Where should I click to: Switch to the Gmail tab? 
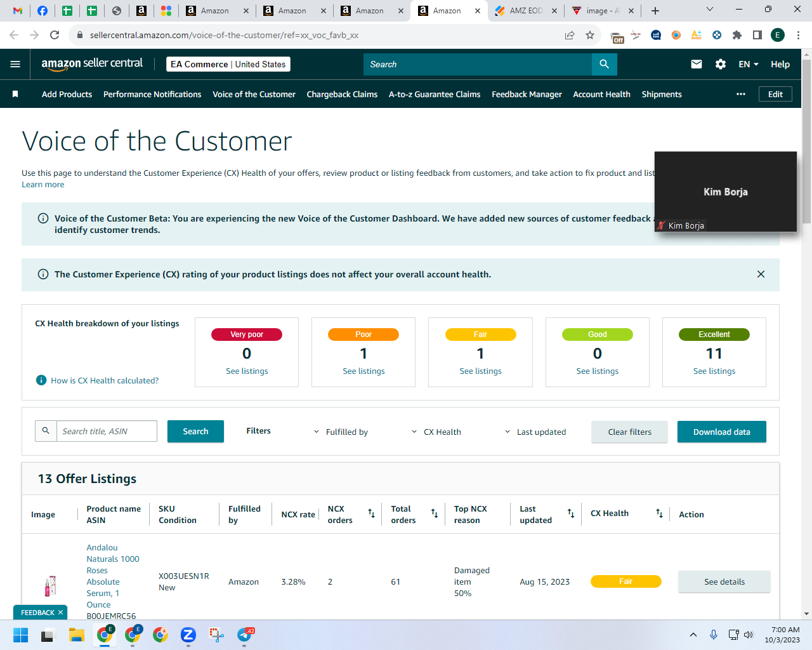click(x=18, y=11)
